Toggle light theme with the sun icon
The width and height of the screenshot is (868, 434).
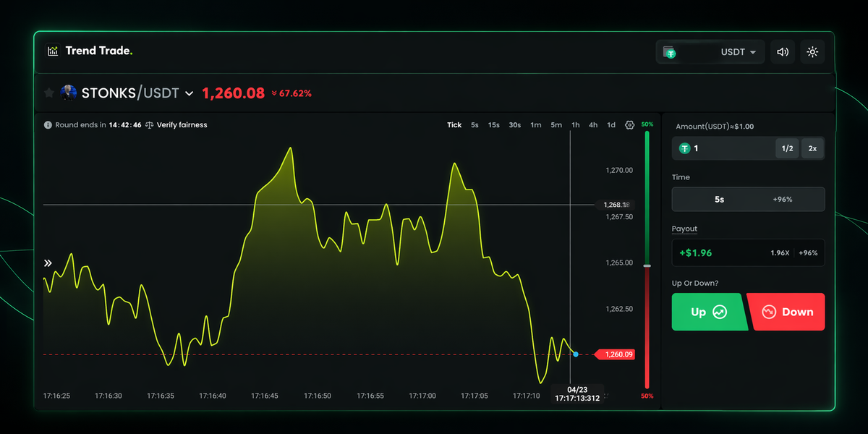coord(812,52)
